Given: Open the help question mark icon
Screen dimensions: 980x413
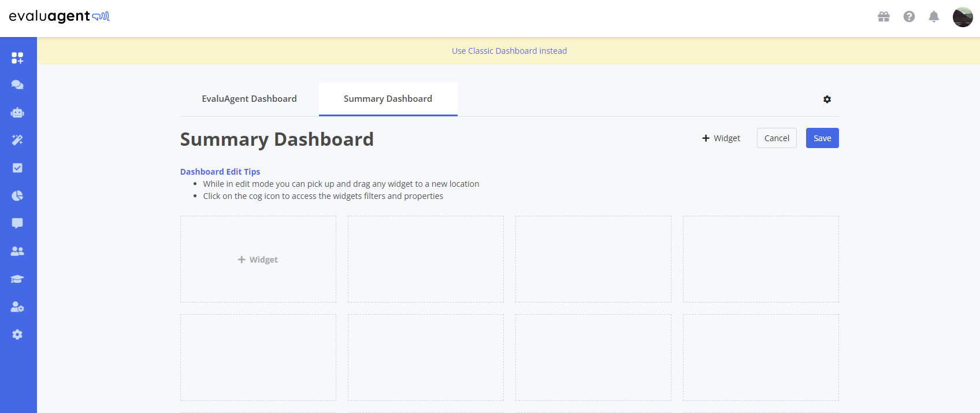Looking at the screenshot, I should click(x=909, y=17).
